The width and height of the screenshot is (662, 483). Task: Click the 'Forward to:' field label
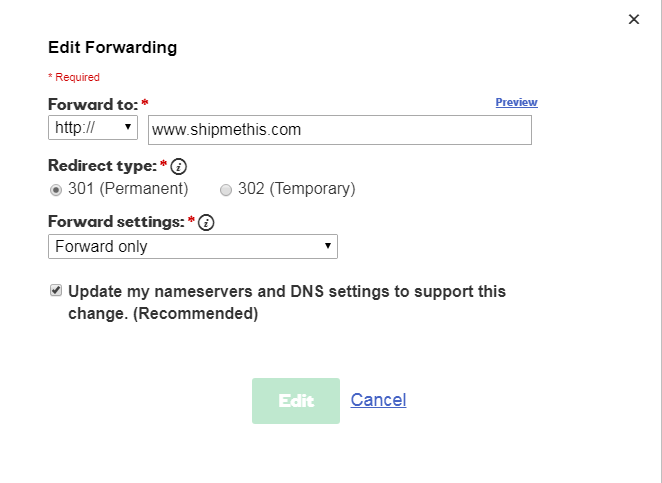pos(93,104)
